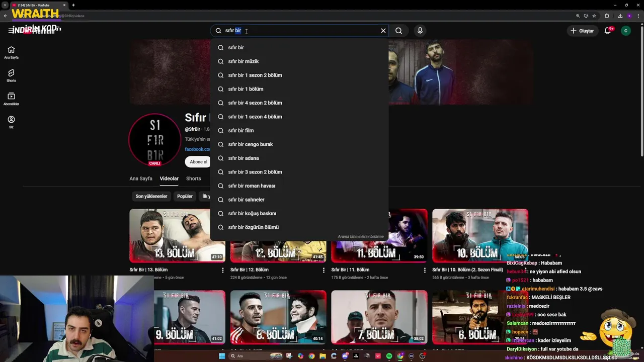Select suggestion "sıfır bir film"

[299, 130]
